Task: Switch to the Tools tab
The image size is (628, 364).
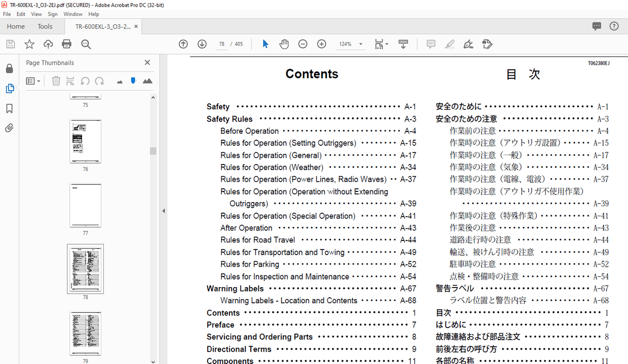Action: point(45,26)
